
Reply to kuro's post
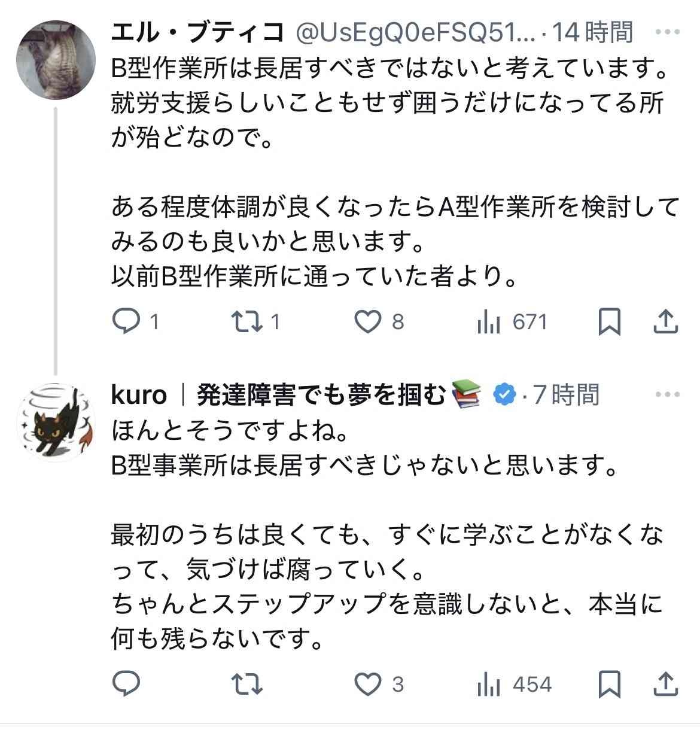point(127,683)
